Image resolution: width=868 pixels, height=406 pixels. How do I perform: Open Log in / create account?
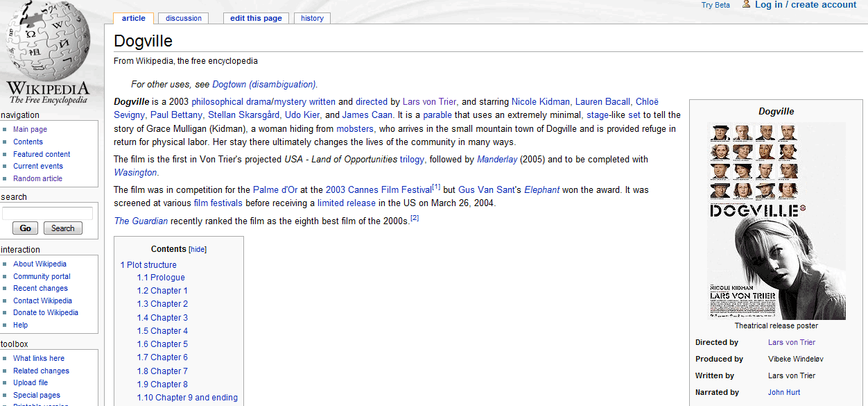[x=806, y=5]
